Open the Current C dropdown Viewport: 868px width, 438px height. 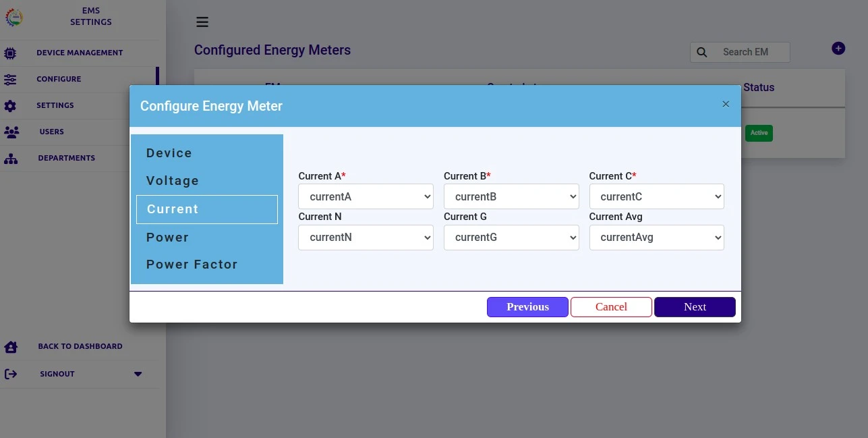coord(657,196)
